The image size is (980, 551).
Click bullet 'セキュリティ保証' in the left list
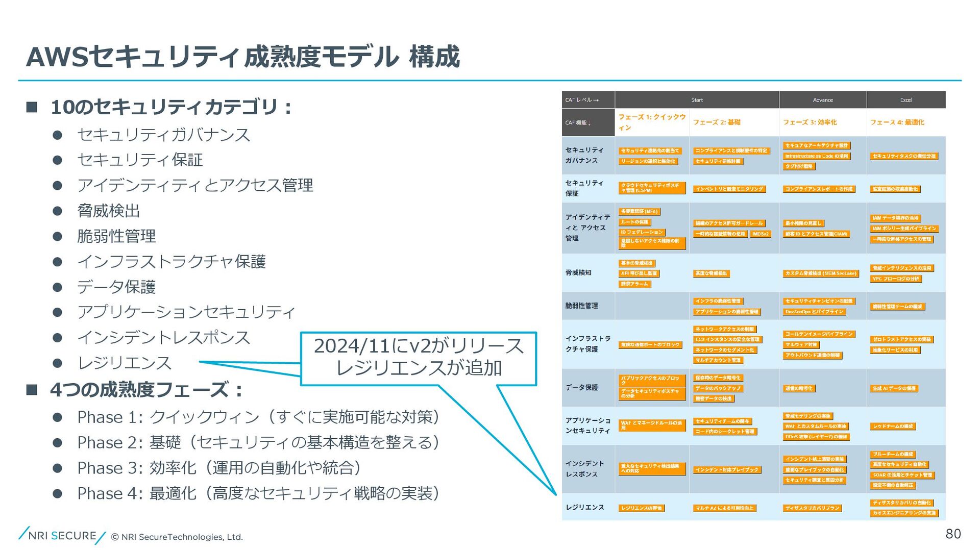[x=140, y=160]
